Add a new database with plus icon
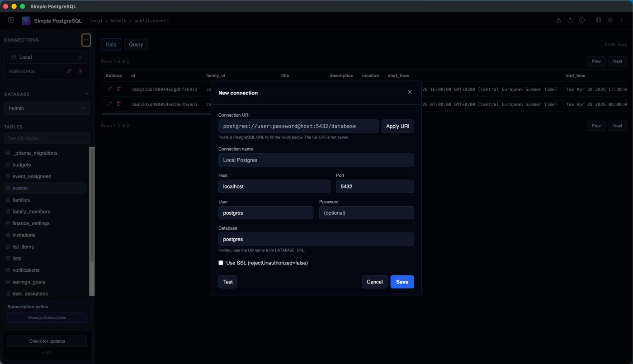Viewport: 633px width, 364px height. pos(86,94)
